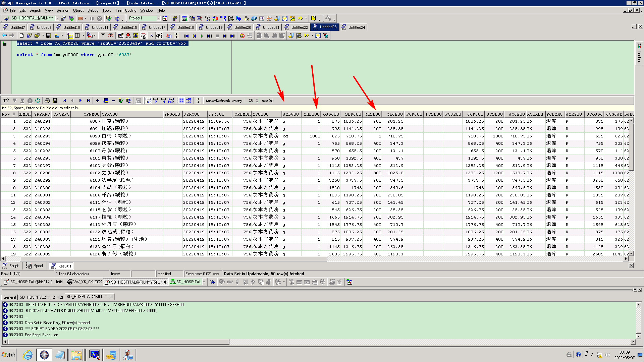Toggle the N&D display mode button
Image resolution: width=644 pixels, height=362 pixels.
point(171,101)
